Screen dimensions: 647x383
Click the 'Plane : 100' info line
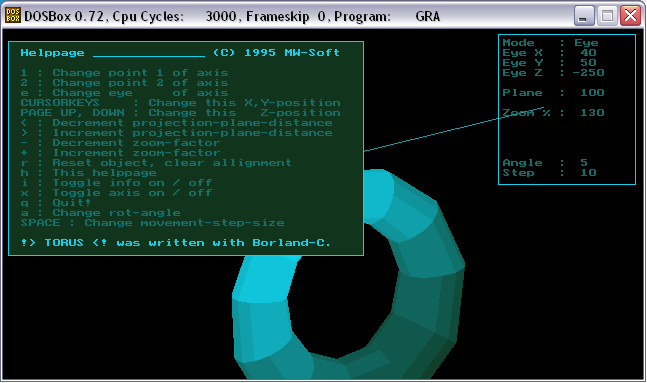pyautogui.click(x=553, y=93)
